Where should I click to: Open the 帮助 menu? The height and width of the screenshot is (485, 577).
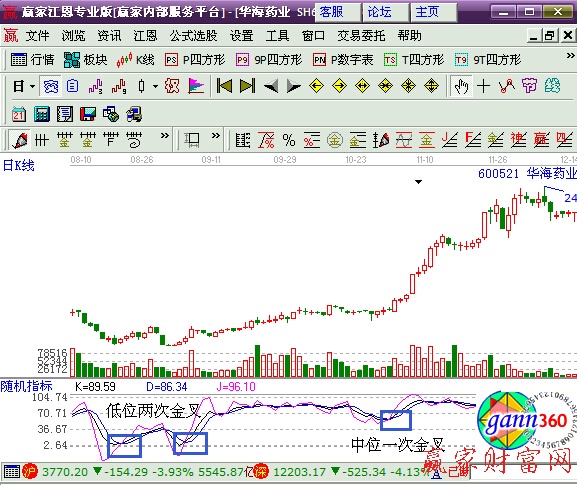410,36
